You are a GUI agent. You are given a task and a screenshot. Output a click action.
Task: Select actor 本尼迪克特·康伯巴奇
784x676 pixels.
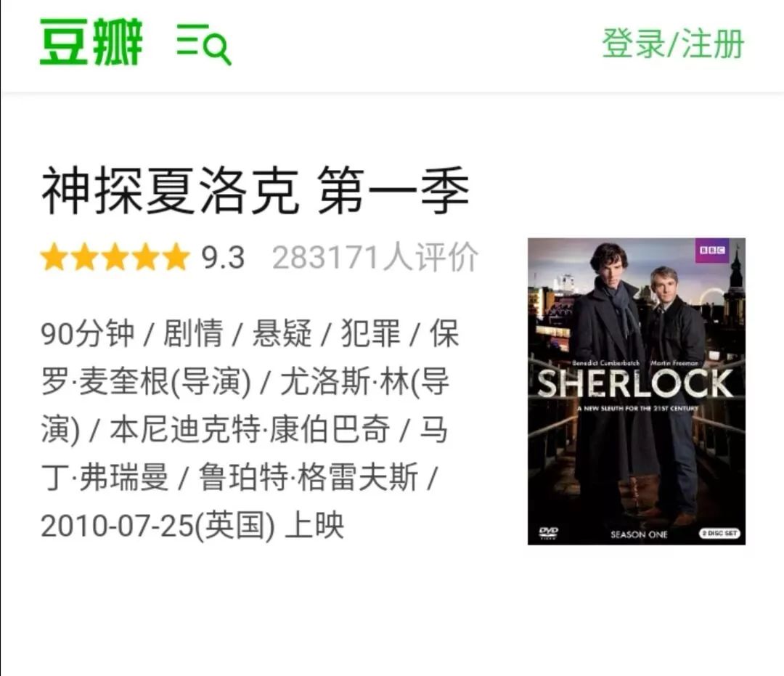[250, 430]
